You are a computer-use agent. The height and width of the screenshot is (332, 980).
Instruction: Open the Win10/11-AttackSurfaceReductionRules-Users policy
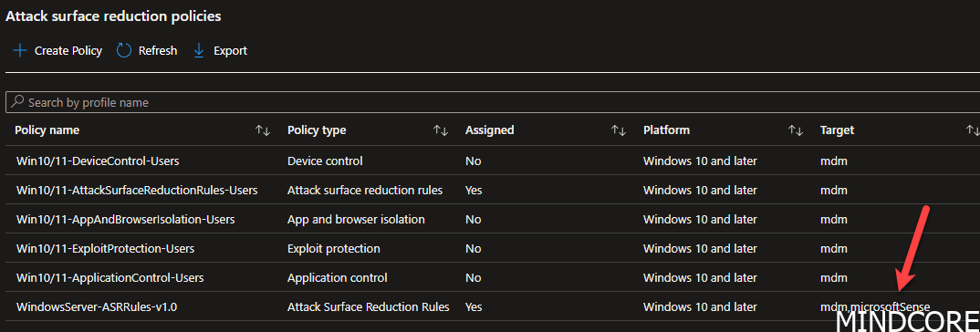(137, 190)
